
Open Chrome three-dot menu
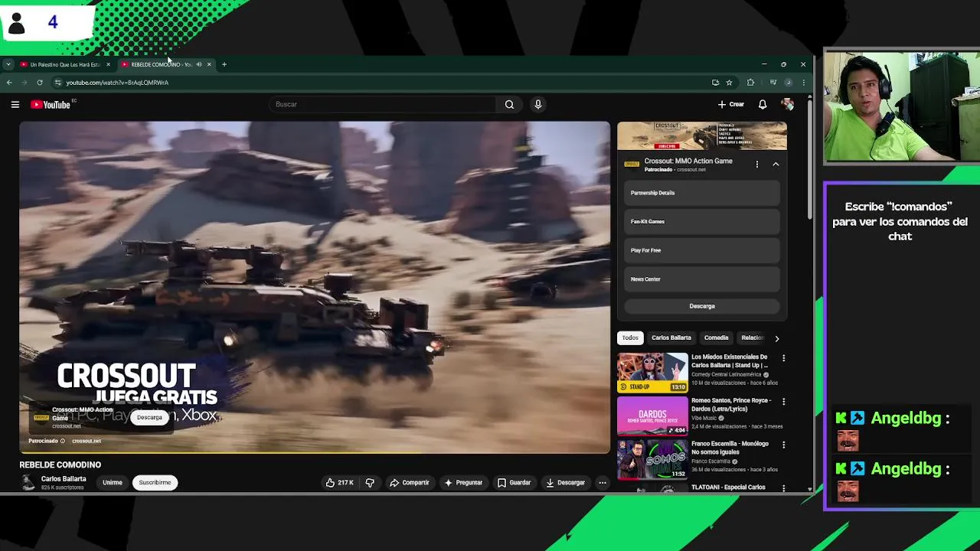point(803,83)
